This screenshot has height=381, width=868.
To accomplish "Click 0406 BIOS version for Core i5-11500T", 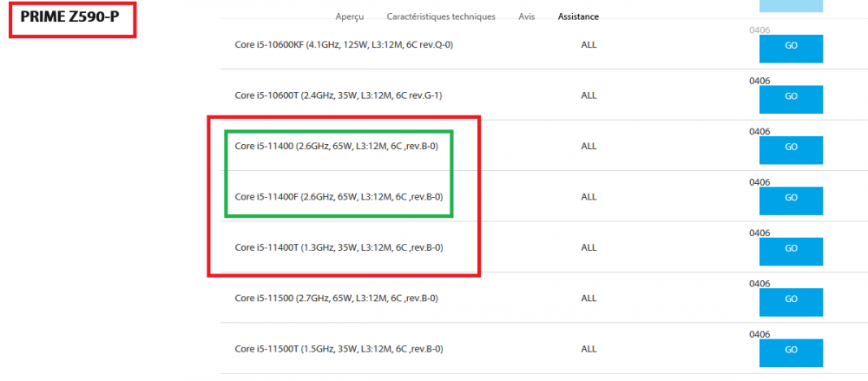I will point(759,334).
